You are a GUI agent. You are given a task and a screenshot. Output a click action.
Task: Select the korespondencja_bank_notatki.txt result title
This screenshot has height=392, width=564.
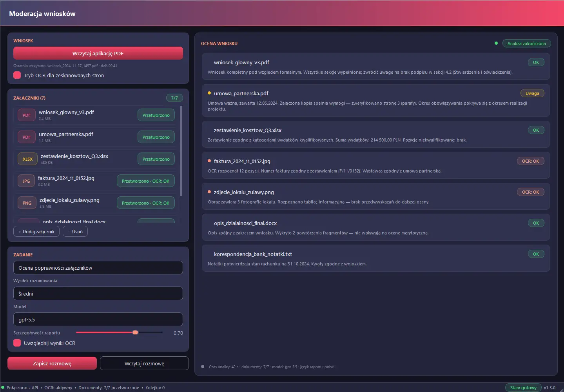[x=253, y=254]
